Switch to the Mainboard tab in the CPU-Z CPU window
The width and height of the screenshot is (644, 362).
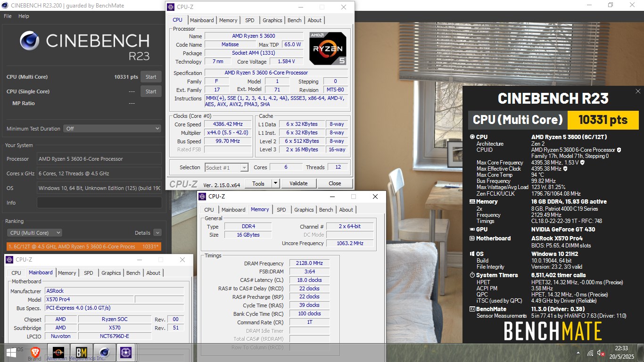coord(202,20)
